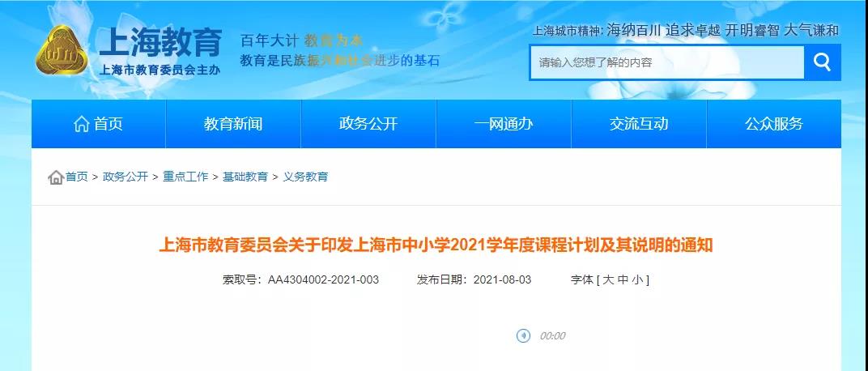The height and width of the screenshot is (371, 868).
Task: Click the 上海市教育委员会主办 subtitle
Action: (x=160, y=70)
